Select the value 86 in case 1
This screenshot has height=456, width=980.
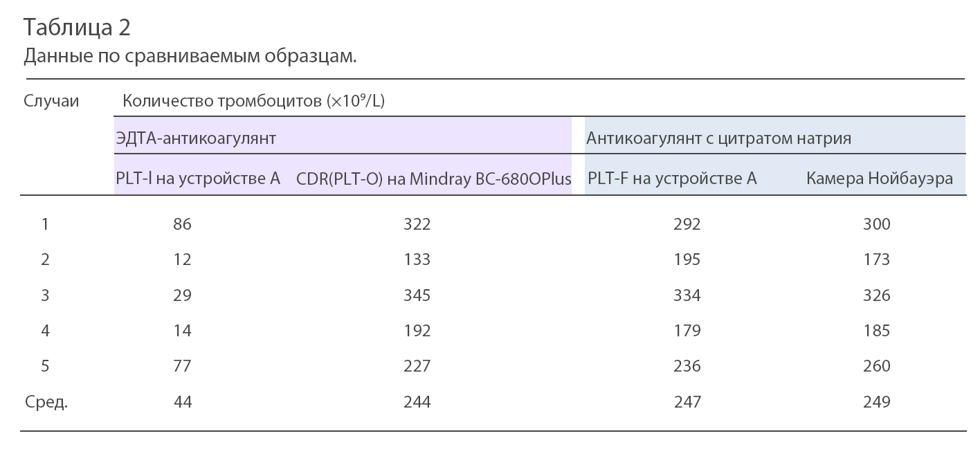click(x=182, y=224)
